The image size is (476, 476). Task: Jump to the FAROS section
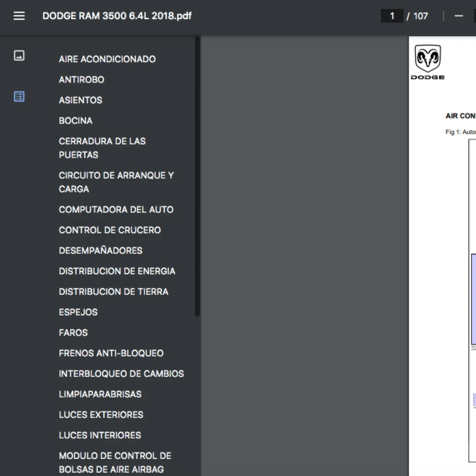(x=73, y=333)
